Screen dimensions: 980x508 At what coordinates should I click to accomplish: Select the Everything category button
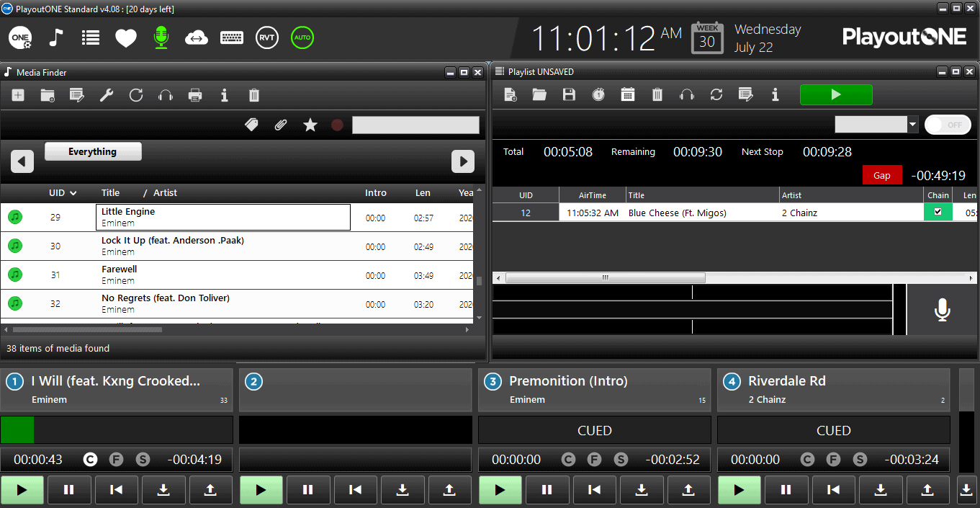(x=93, y=151)
